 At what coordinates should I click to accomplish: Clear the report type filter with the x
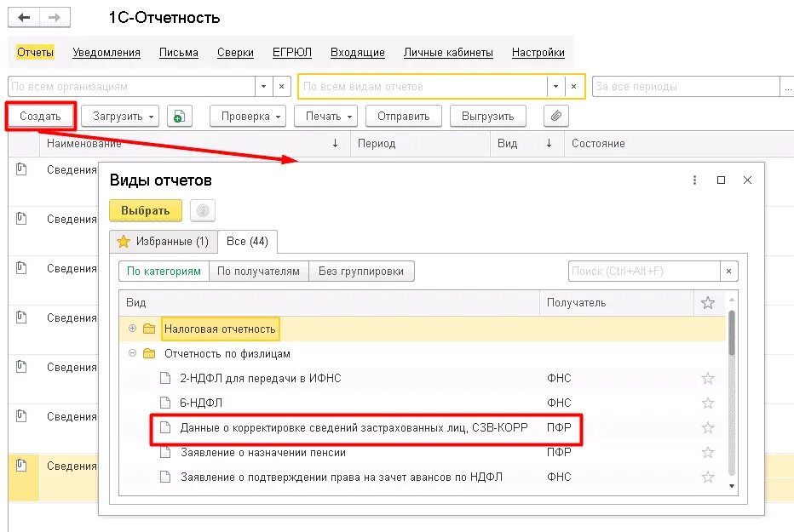click(573, 87)
